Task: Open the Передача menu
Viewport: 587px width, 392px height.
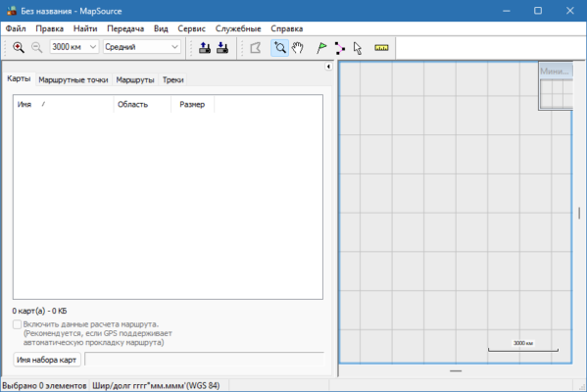Action: click(x=125, y=28)
